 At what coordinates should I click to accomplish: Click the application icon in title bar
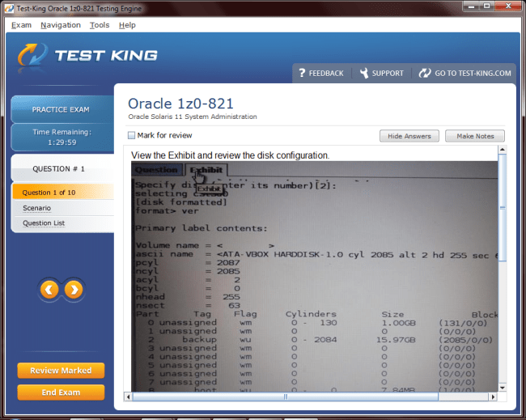(x=10, y=8)
